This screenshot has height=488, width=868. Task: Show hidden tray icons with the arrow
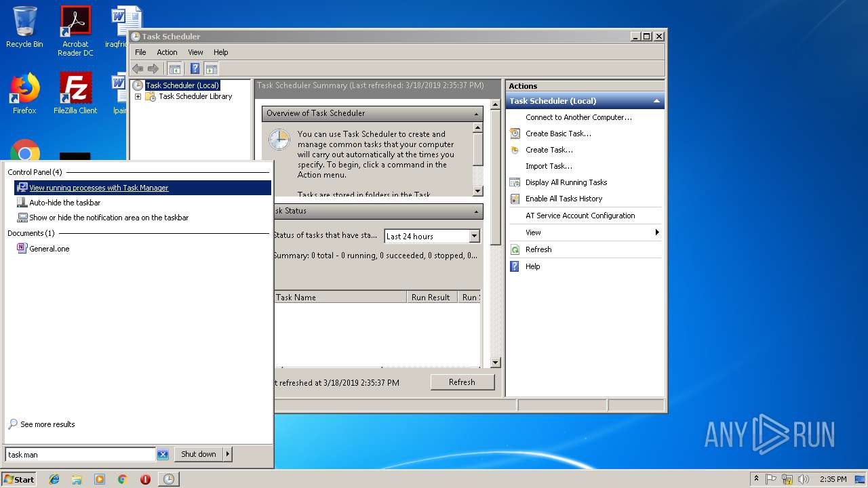(x=756, y=479)
